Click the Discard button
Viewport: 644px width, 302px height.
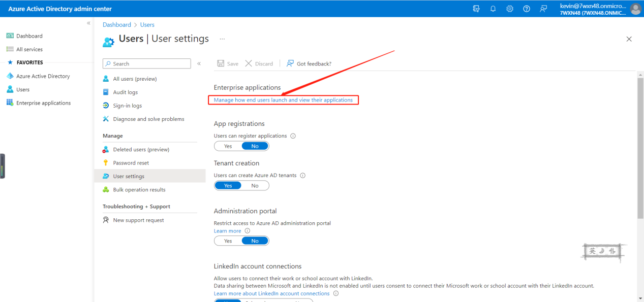(259, 63)
